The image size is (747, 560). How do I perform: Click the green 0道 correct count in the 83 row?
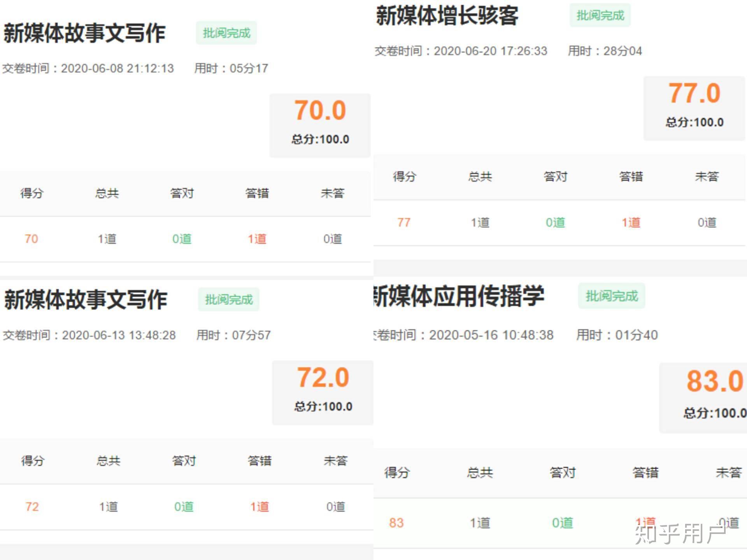click(562, 523)
